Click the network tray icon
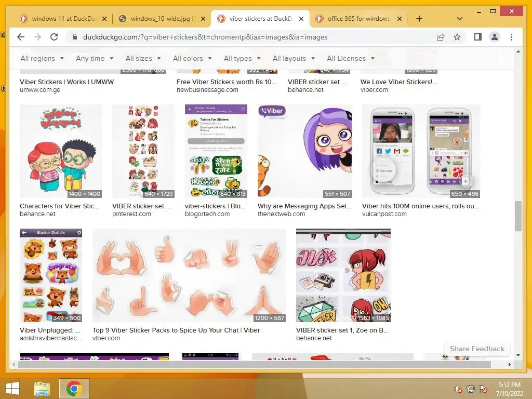The width and height of the screenshot is (532, 399). [471, 389]
